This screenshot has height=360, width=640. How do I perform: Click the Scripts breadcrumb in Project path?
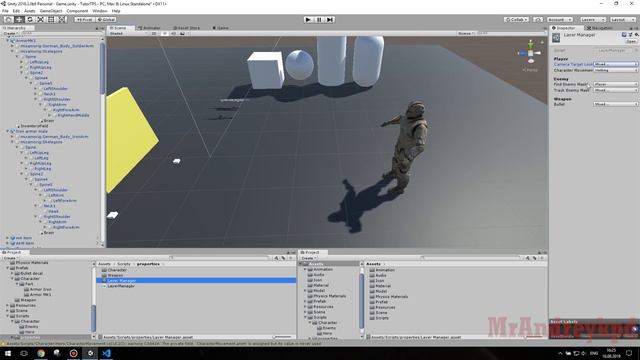pyautogui.click(x=123, y=264)
